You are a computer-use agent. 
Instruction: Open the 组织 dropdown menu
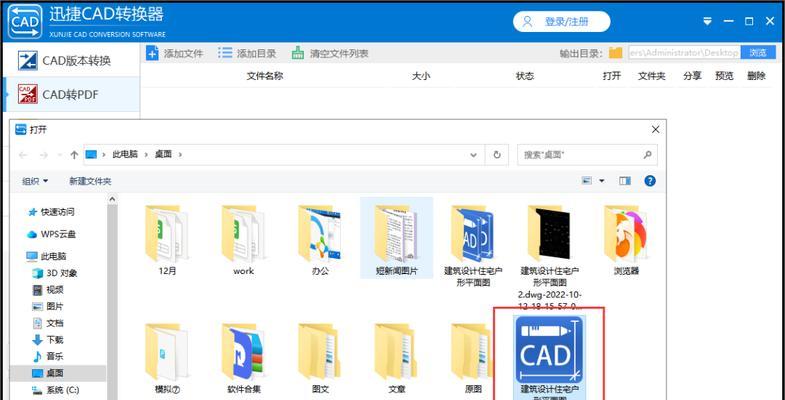(35, 181)
